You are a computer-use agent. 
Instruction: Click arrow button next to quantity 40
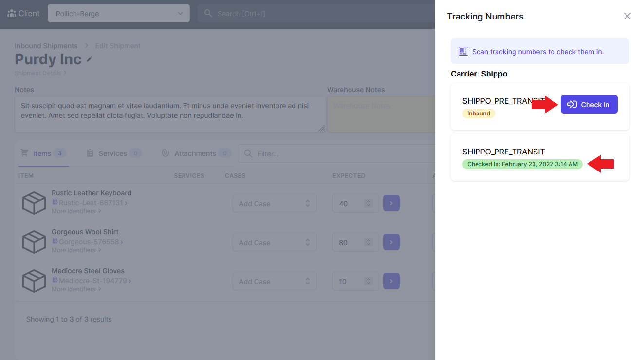click(391, 203)
